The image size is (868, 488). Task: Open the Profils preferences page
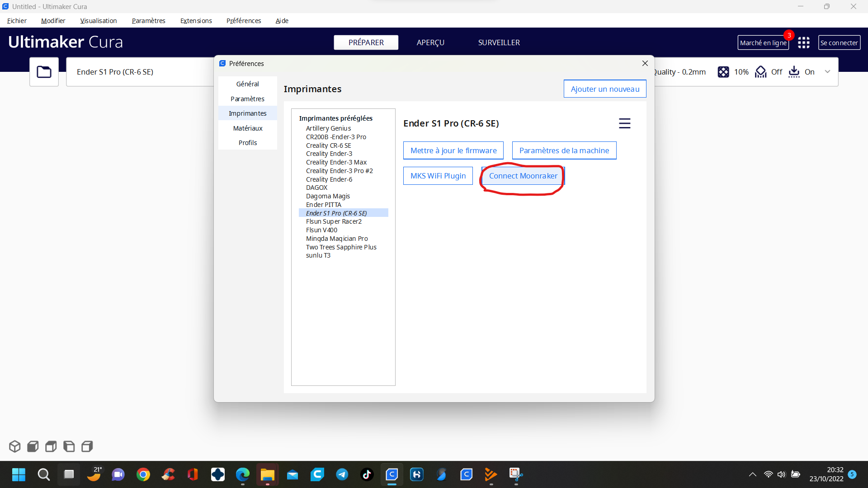tap(247, 143)
